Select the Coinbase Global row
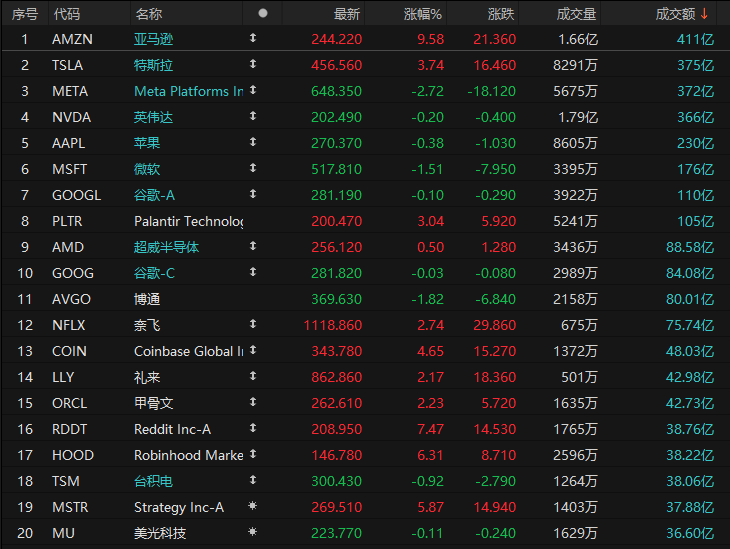 pos(188,351)
